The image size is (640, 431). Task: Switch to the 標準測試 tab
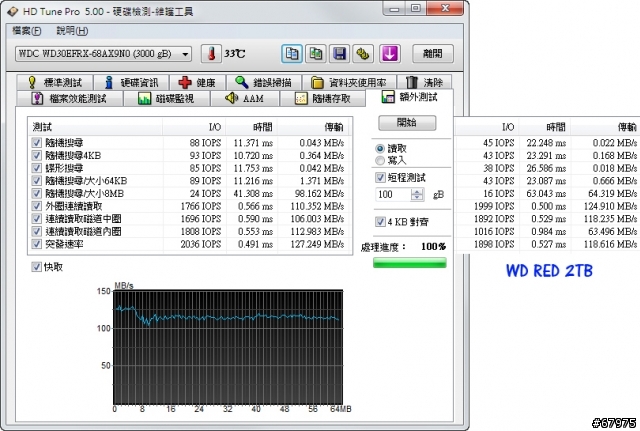pos(55,82)
